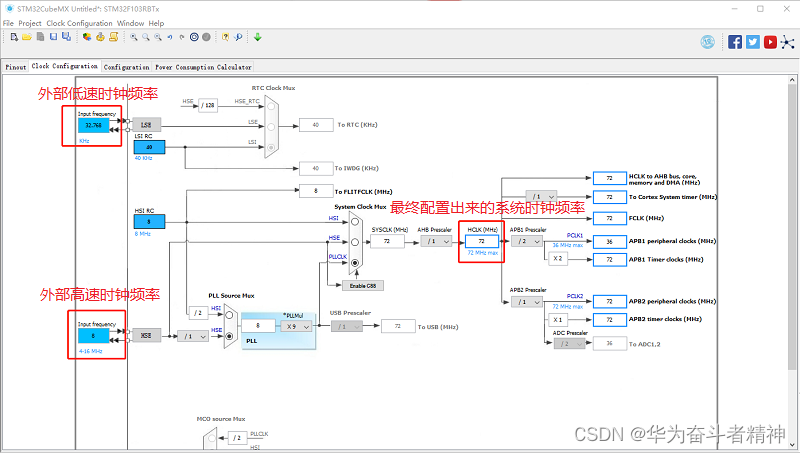This screenshot has height=453, width=800.
Task: Select LSI in RTC Clock Mux
Action: tap(271, 147)
